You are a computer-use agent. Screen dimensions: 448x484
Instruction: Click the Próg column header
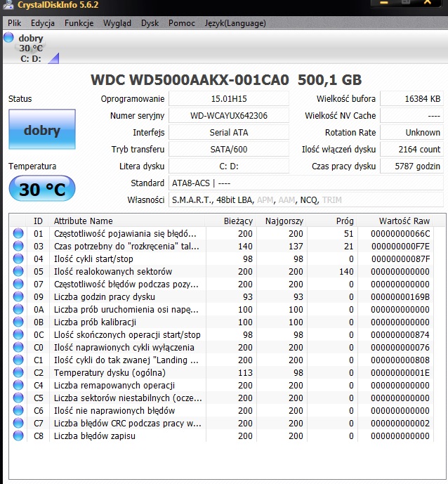coord(332,221)
